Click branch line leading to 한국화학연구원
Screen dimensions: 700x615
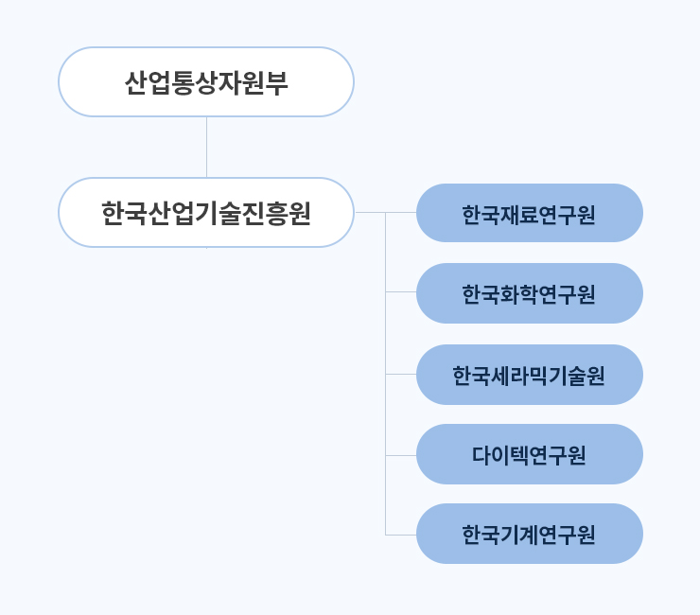(401, 292)
